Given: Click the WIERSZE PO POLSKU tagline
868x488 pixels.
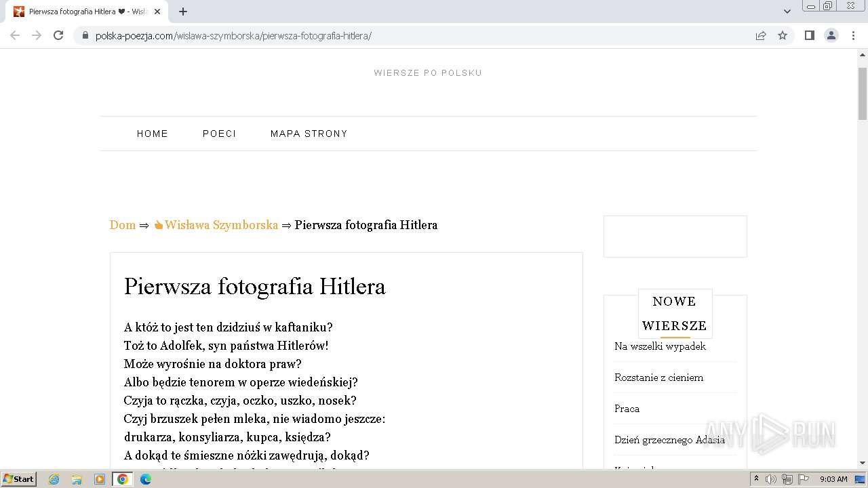Looking at the screenshot, I should pyautogui.click(x=428, y=73).
